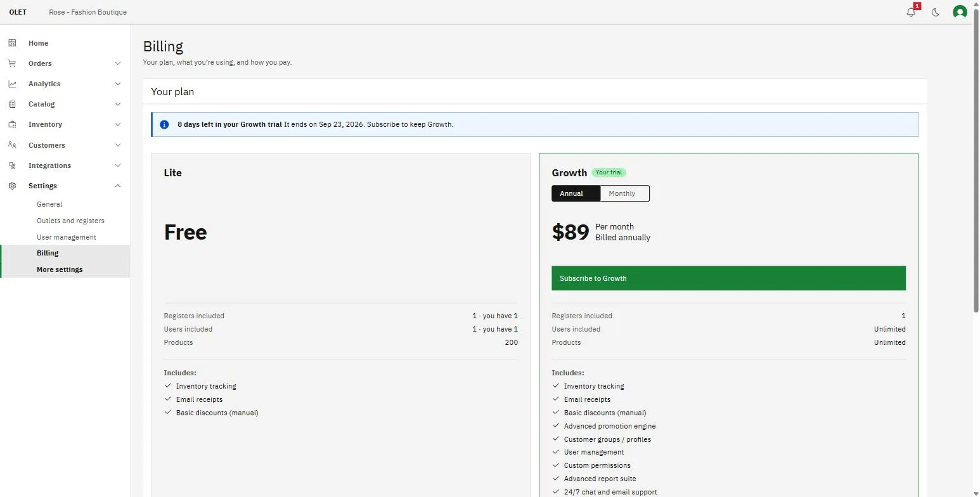Expand the Catalog menu chevron

[117, 104]
